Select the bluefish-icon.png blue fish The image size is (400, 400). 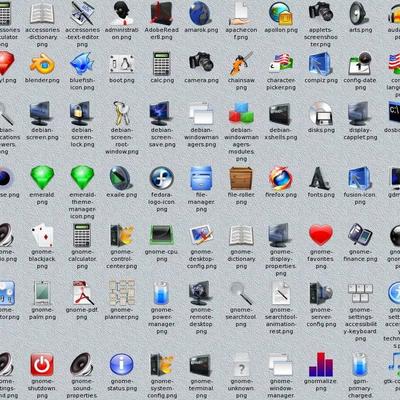[82, 63]
